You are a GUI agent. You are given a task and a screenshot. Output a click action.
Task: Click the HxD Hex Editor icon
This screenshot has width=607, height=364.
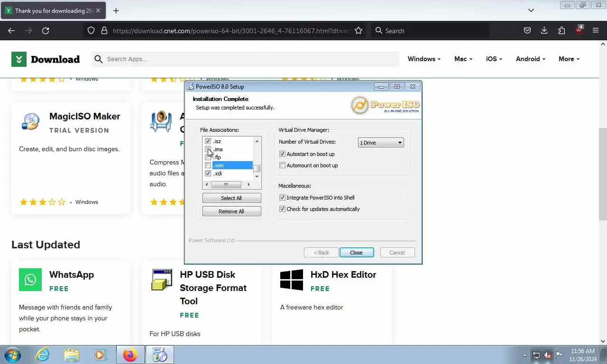pyautogui.click(x=292, y=280)
